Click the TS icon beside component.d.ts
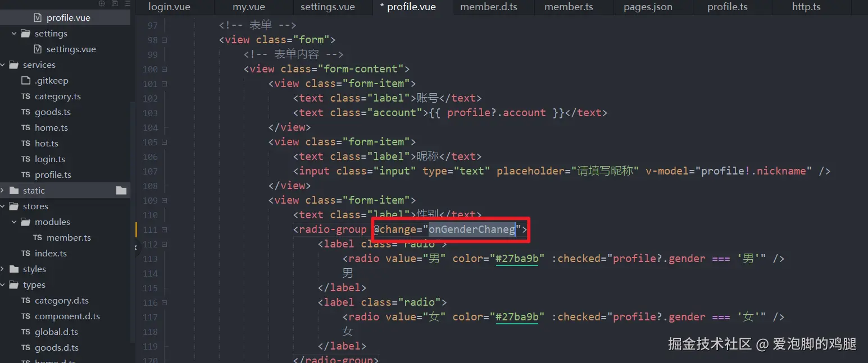 [x=26, y=316]
